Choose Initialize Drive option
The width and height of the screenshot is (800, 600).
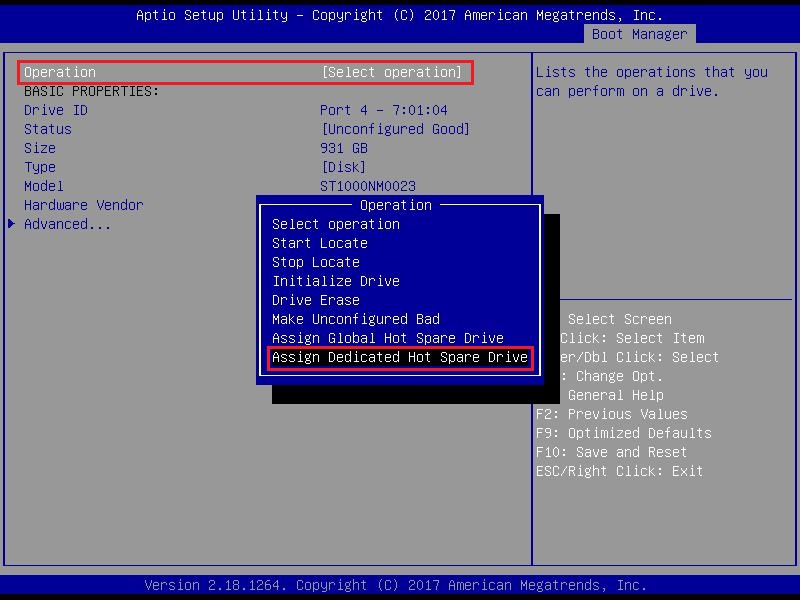(x=335, y=281)
